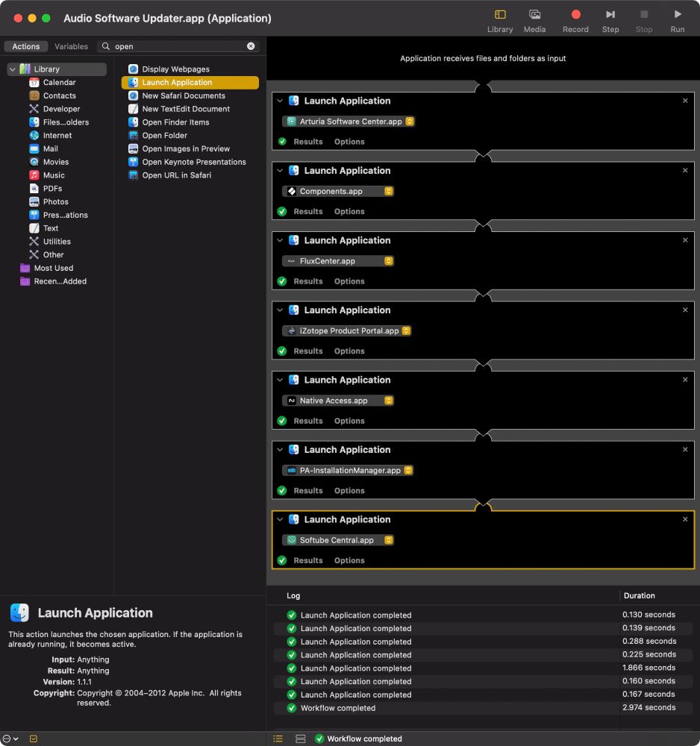Clear the search field with its X button
This screenshot has width=700, height=746.
250,46
